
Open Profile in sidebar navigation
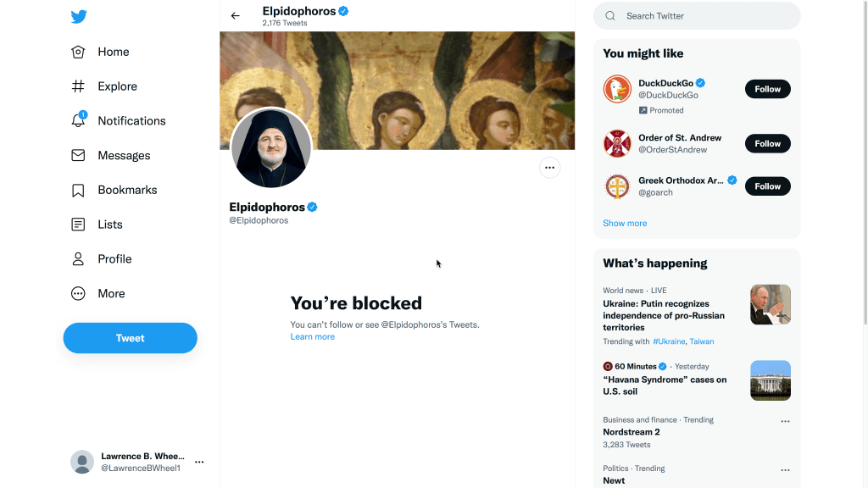114,259
